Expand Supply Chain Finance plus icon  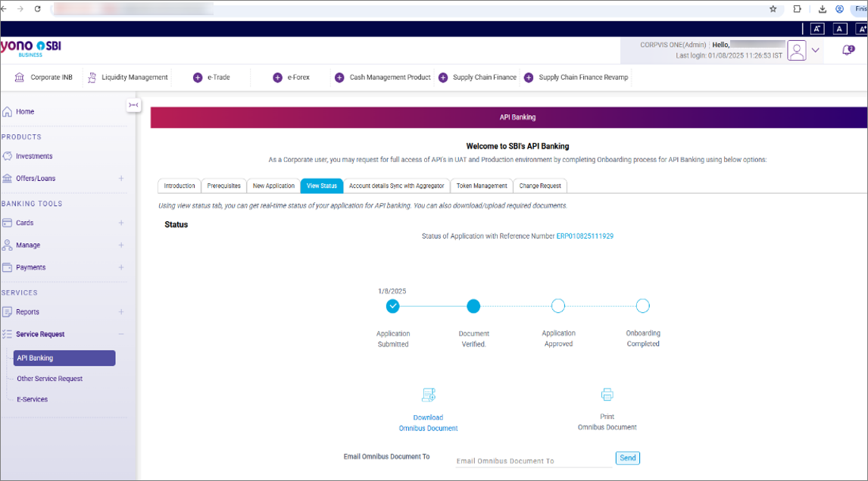[443, 78]
